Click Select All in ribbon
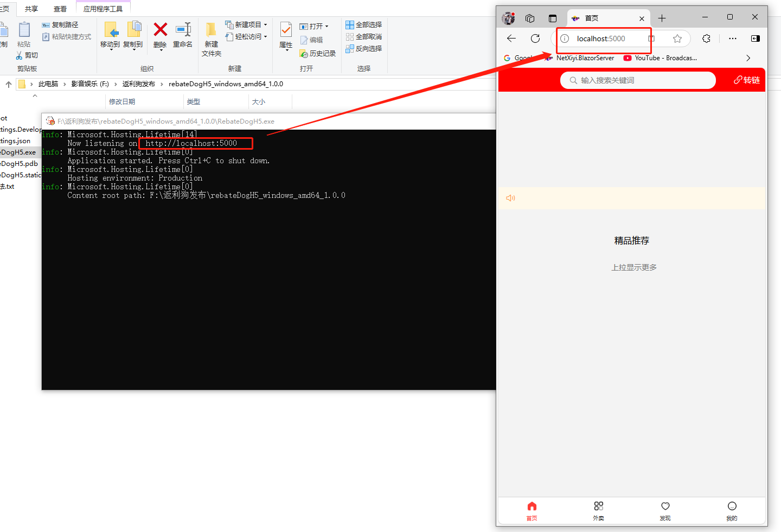 click(x=364, y=25)
